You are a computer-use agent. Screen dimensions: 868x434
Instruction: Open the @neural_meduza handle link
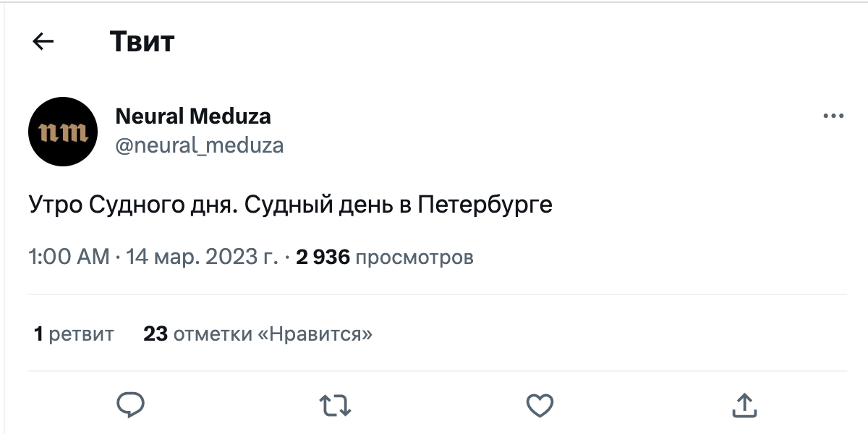pos(200,146)
